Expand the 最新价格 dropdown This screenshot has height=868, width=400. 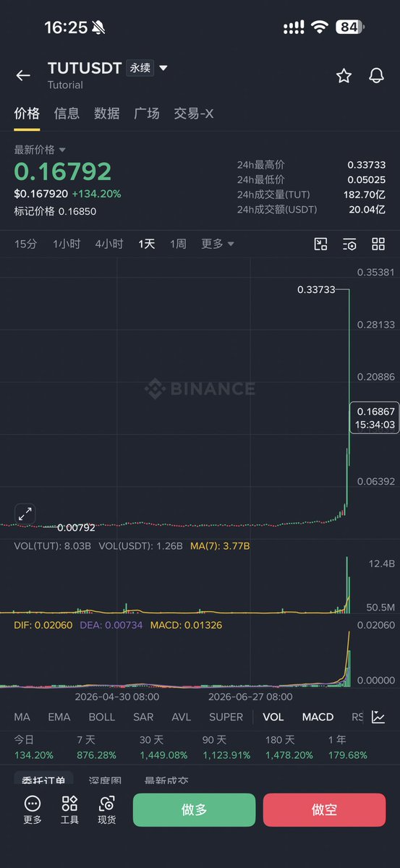[x=40, y=150]
